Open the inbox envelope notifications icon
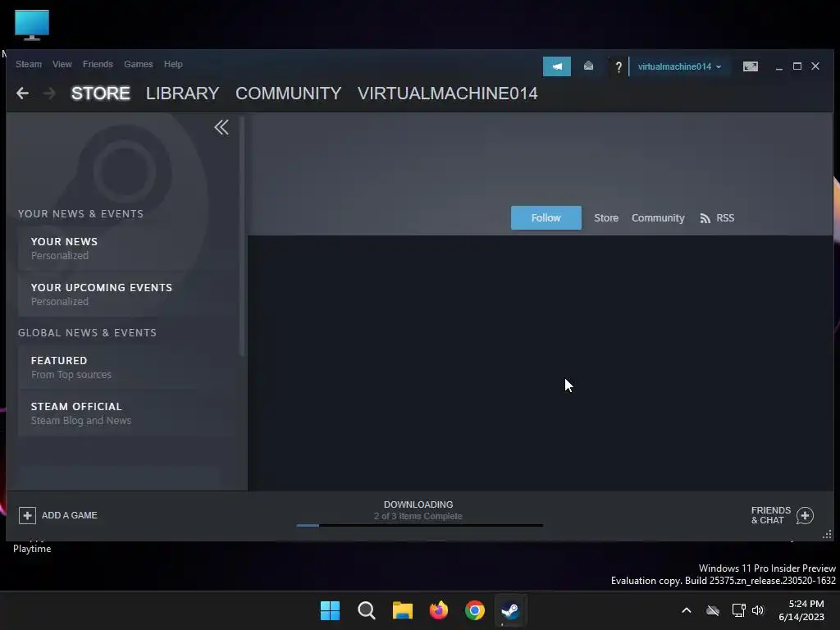Image resolution: width=840 pixels, height=630 pixels. 588,66
